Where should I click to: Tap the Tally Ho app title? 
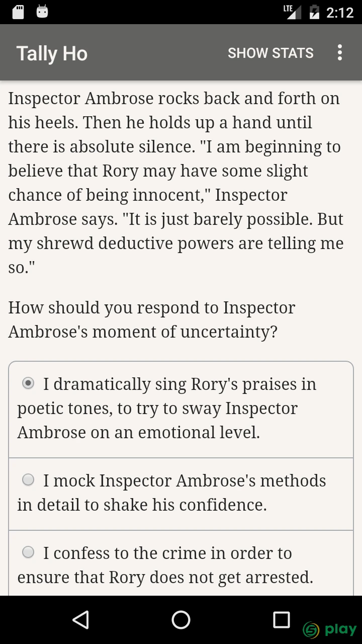[x=52, y=53]
